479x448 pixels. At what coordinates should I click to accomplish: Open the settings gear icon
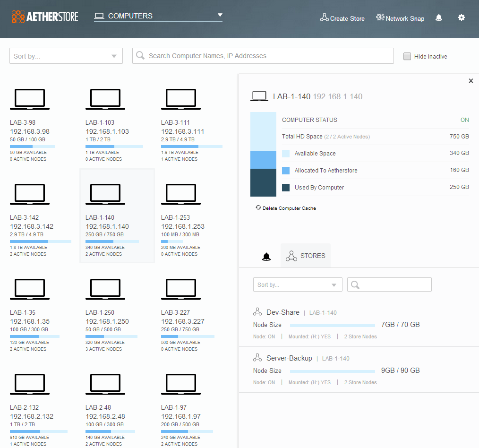[x=462, y=17]
